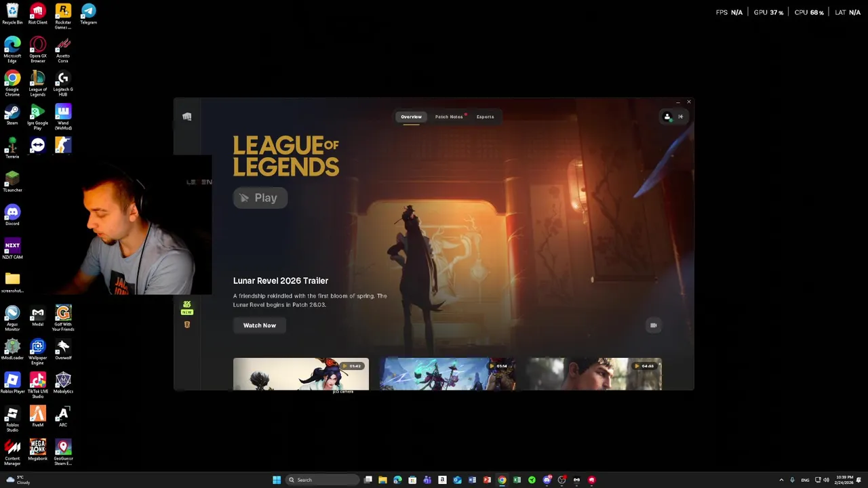868x488 pixels.
Task: Open Discord from the taskbar
Action: (547, 480)
